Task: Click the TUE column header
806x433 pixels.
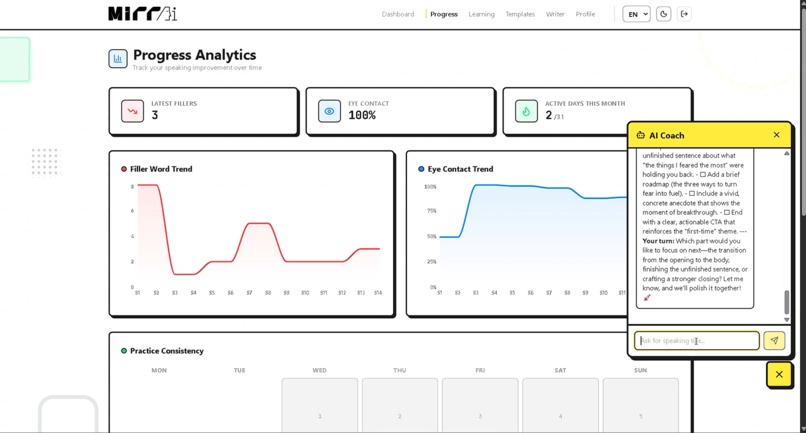Action: tap(240, 370)
